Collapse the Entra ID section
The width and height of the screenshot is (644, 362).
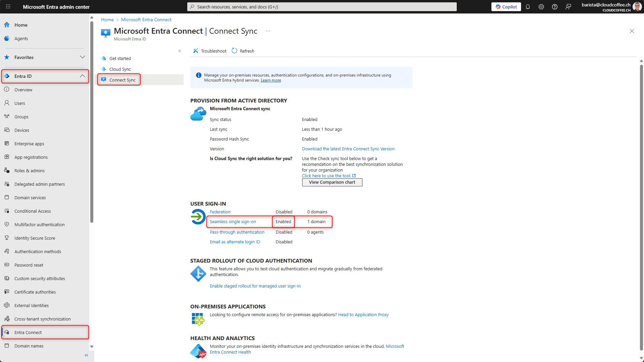(x=82, y=76)
